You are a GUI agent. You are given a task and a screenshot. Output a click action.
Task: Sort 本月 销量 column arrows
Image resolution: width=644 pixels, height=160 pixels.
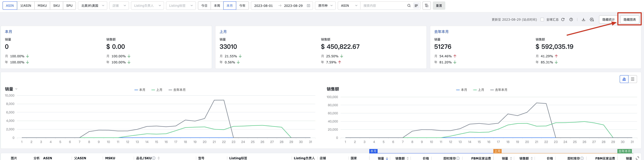coord(387,158)
